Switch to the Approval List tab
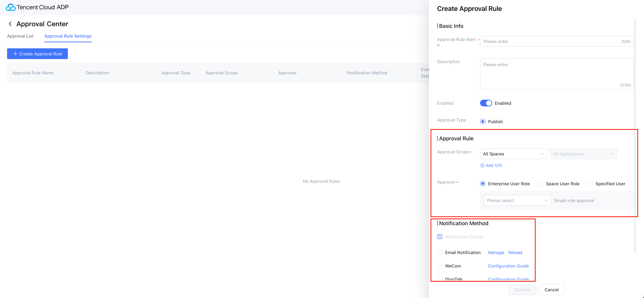Screen dimensions: 644x298 tap(20, 36)
